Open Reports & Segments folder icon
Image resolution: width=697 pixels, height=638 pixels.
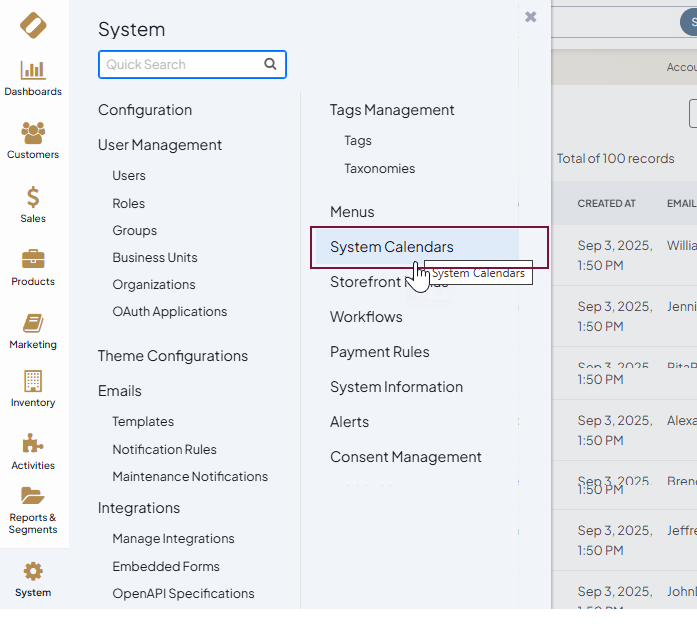33,496
